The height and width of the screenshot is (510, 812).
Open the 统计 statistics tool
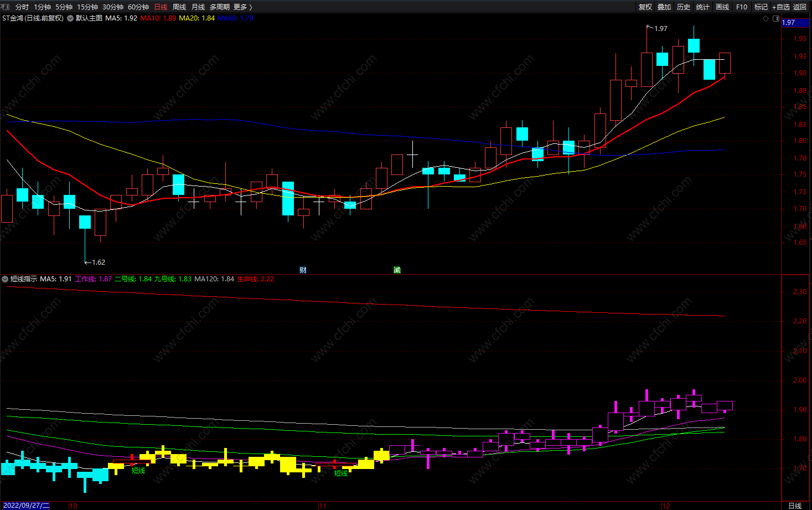pos(703,7)
